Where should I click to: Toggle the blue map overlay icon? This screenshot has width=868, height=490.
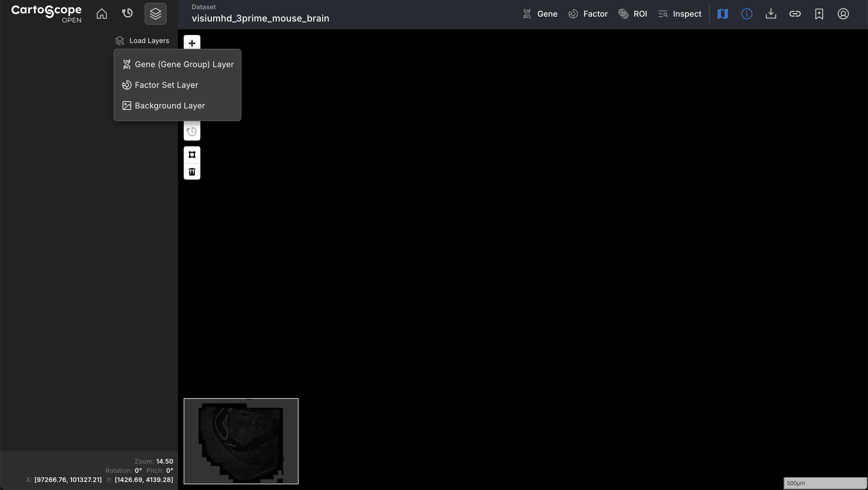tap(722, 14)
